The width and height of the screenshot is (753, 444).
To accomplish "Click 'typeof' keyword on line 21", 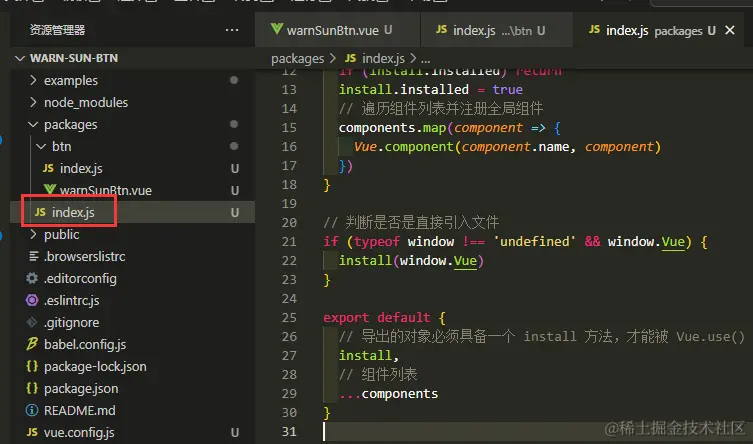I will point(376,241).
